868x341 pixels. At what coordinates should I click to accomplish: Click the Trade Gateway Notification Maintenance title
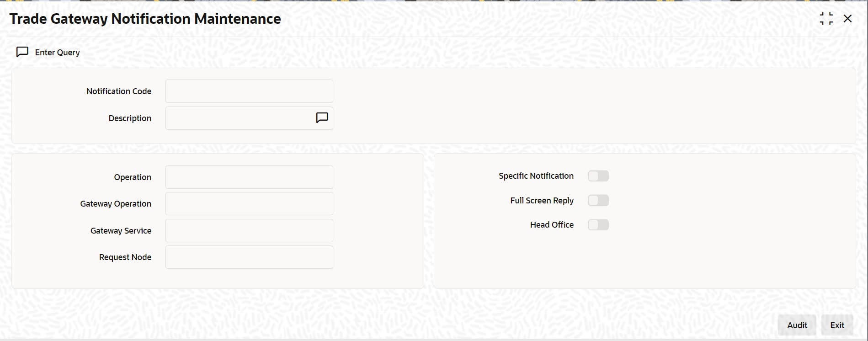145,19
